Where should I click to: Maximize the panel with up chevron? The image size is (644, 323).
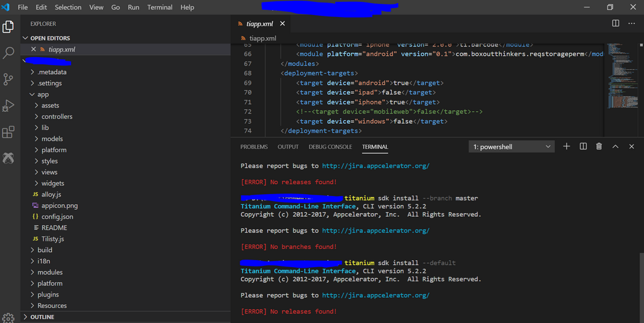point(615,146)
